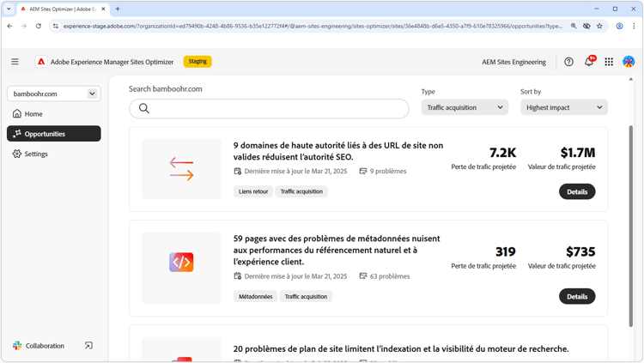Click the Search bamboohr.com input field
Viewport: 644px width, 363px height.
[269, 108]
